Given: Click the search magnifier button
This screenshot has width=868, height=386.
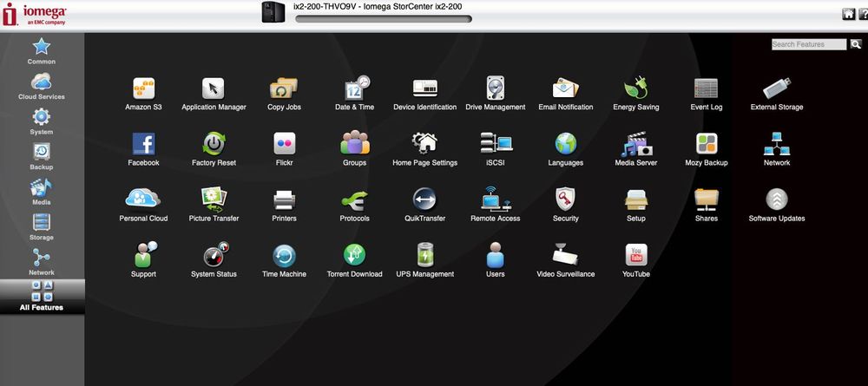Looking at the screenshot, I should (856, 44).
